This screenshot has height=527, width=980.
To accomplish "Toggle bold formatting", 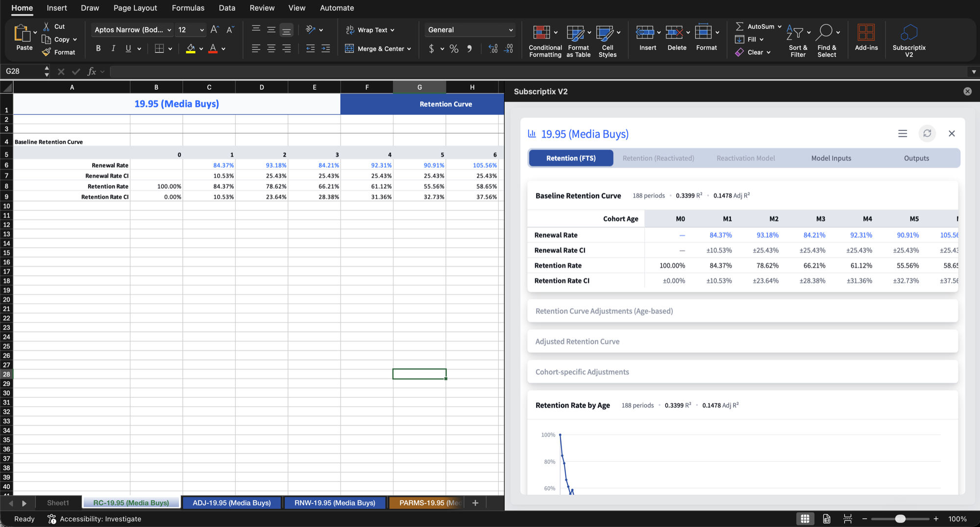I will pyautogui.click(x=98, y=49).
